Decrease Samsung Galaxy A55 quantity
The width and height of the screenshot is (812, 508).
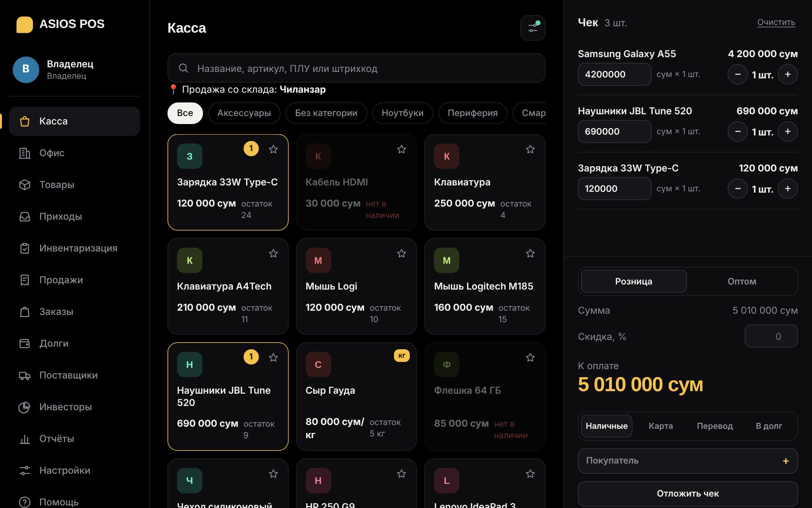pos(738,75)
